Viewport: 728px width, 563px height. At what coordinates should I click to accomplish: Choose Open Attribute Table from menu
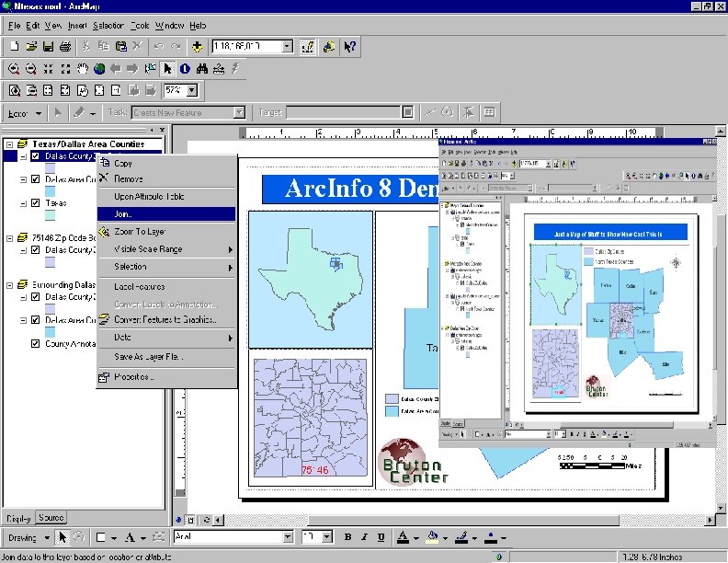(166, 197)
